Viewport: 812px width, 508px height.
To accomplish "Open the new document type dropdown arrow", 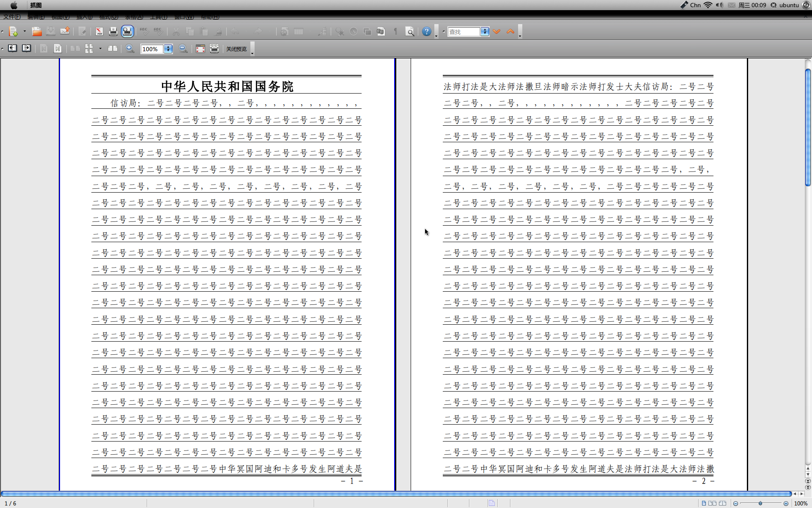I will point(25,32).
